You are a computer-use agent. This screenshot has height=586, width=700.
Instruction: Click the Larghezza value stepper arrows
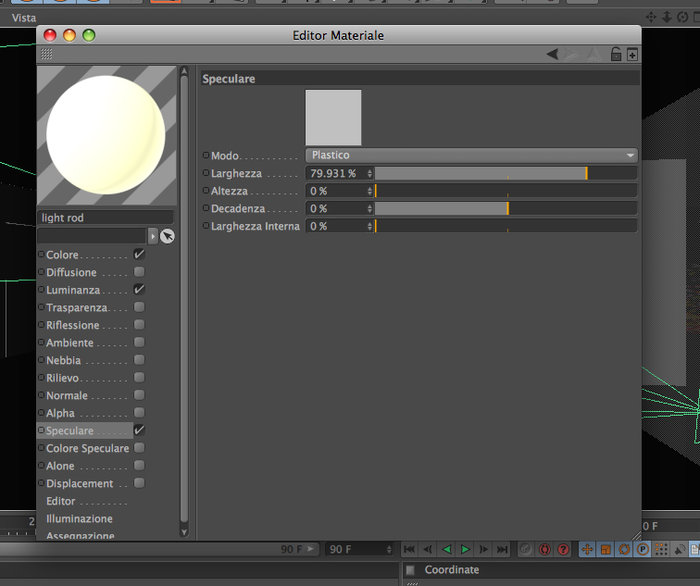(x=370, y=173)
